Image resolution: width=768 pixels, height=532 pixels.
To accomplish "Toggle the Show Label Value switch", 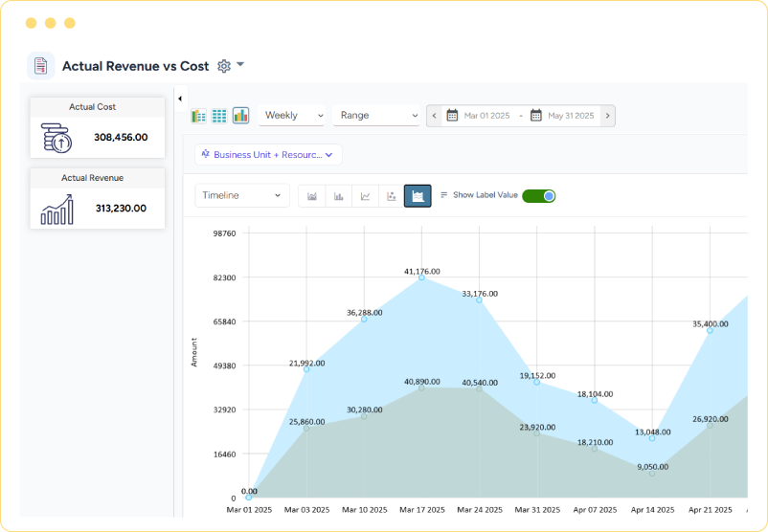I will (538, 196).
